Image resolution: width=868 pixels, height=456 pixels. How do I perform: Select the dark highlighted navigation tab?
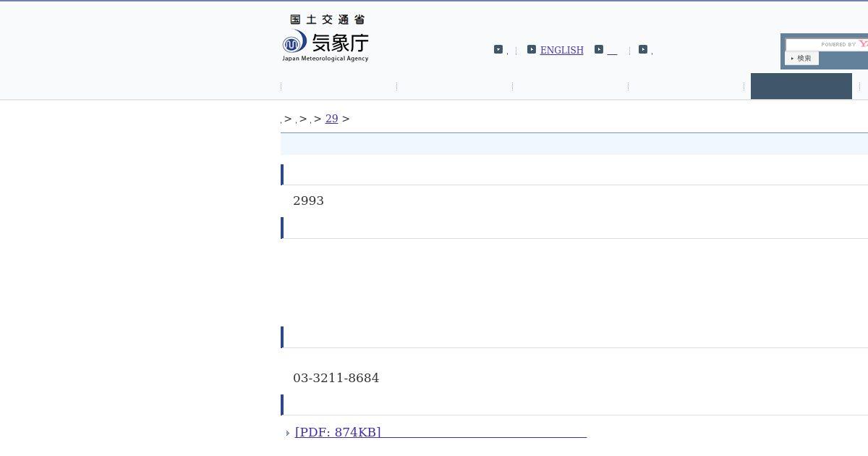point(801,86)
